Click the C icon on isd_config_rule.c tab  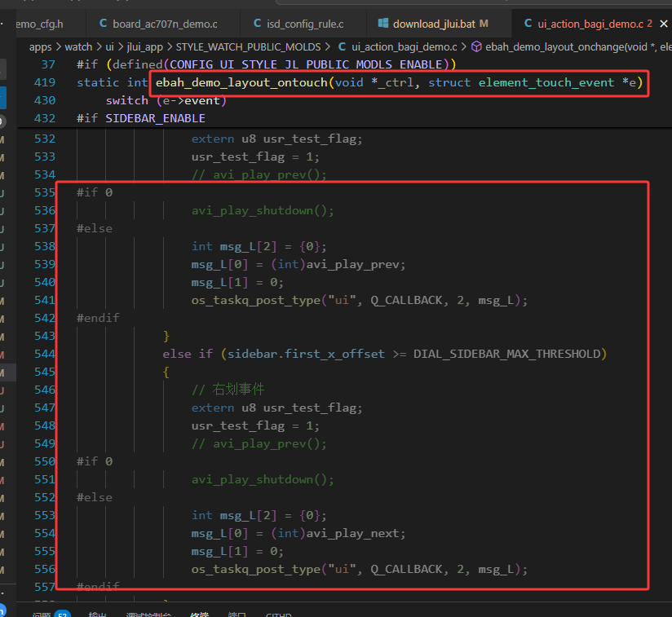(257, 23)
